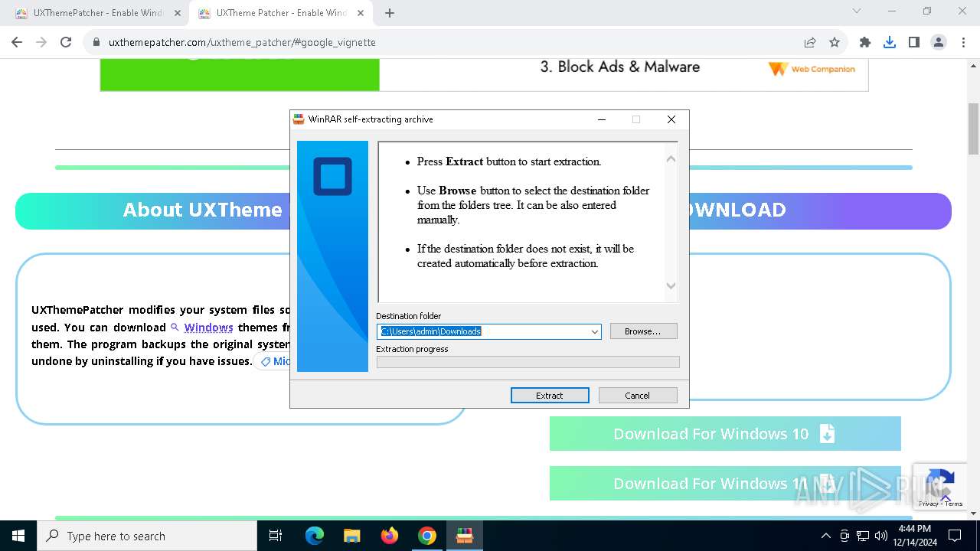980x551 pixels.
Task: Click Download For Windows 10 button
Action: [x=725, y=434]
